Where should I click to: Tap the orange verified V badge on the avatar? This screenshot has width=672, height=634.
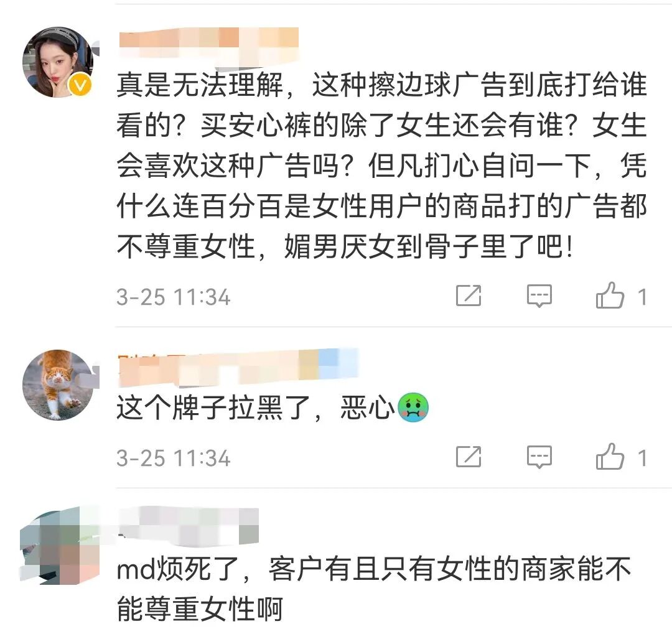(80, 85)
